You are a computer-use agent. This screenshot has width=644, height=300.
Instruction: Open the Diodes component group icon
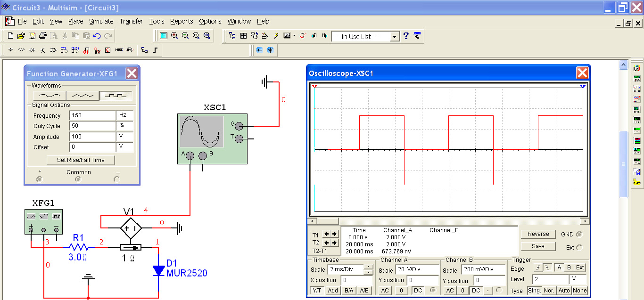pos(32,50)
